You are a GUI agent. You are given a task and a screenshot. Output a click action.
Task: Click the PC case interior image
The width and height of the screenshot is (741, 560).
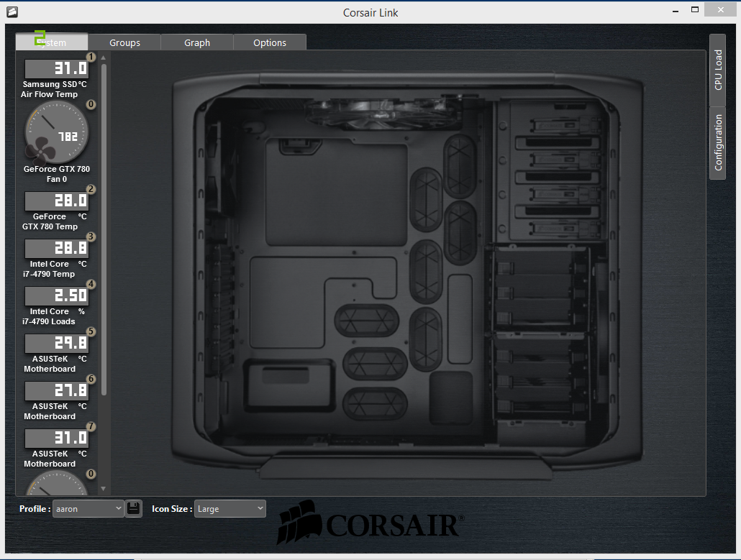pos(407,274)
